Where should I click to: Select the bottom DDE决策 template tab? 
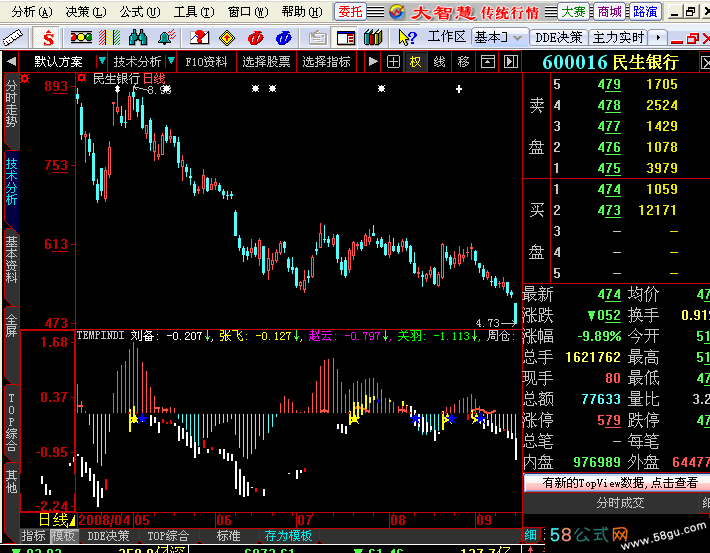109,536
